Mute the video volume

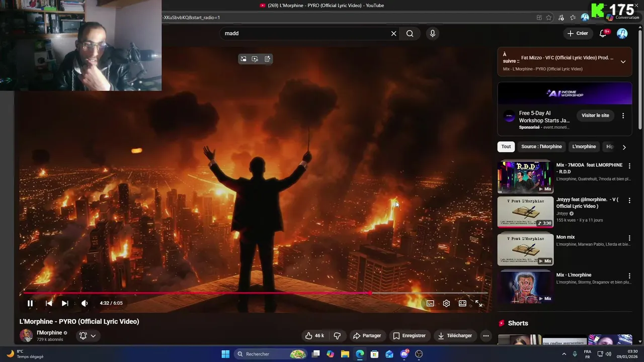click(85, 303)
